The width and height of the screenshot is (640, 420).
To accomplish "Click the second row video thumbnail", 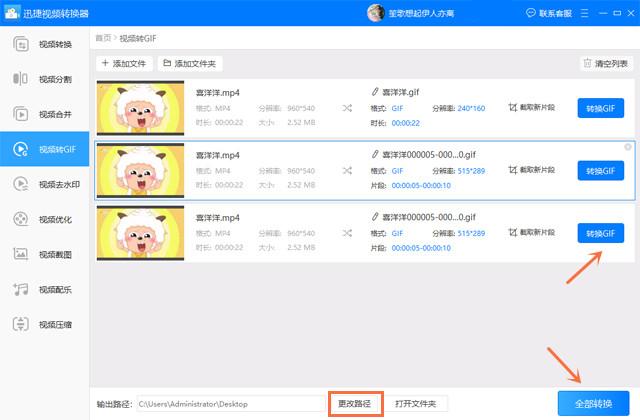I will click(140, 170).
